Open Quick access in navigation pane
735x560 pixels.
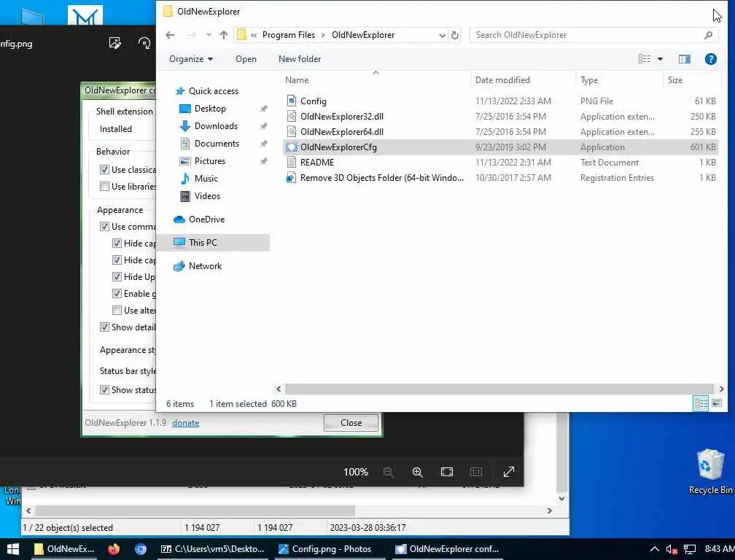pos(213,91)
